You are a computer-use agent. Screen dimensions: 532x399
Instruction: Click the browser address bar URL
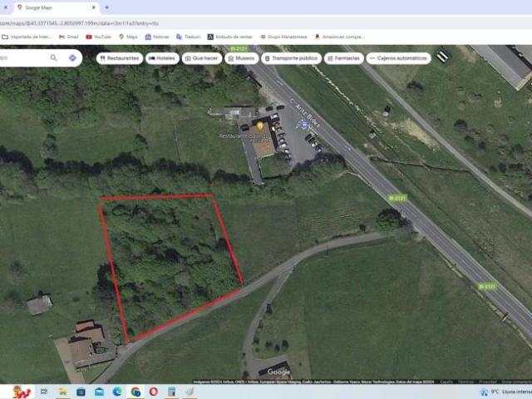pyautogui.click(x=79, y=23)
